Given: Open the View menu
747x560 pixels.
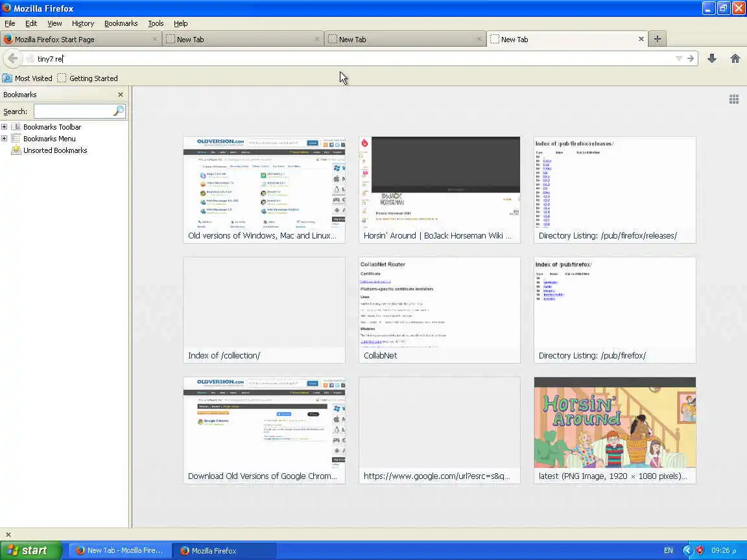Looking at the screenshot, I should tap(54, 23).
